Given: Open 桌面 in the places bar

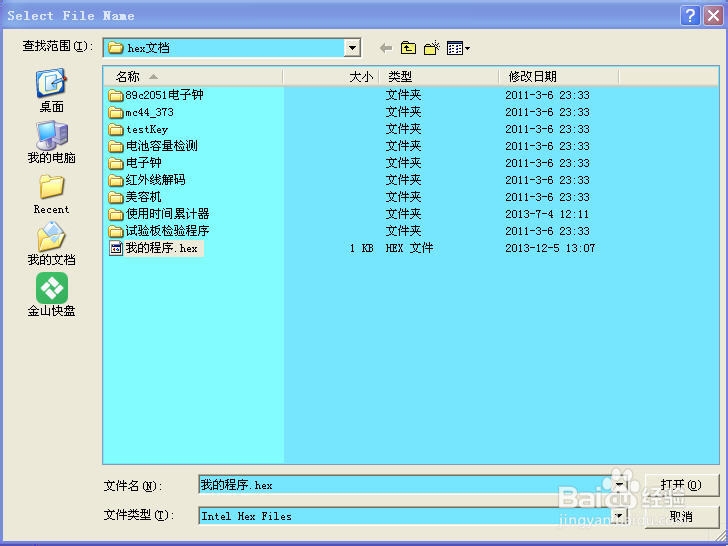Looking at the screenshot, I should 52,91.
